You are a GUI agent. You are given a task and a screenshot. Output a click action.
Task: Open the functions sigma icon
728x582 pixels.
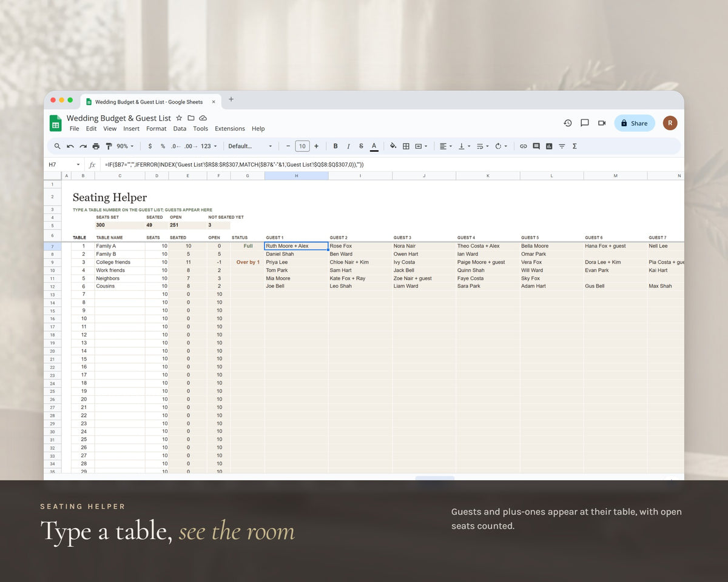pos(575,146)
